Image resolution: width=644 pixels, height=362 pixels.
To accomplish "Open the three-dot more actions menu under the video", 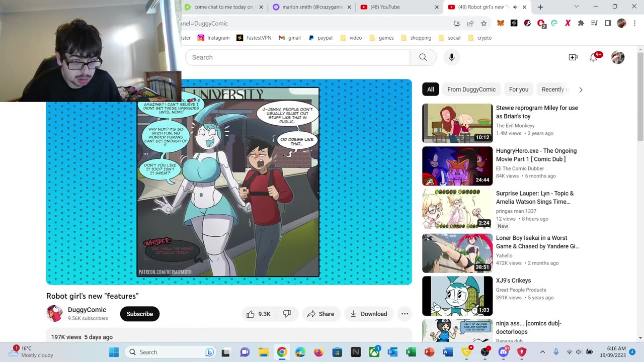I will point(405,314).
